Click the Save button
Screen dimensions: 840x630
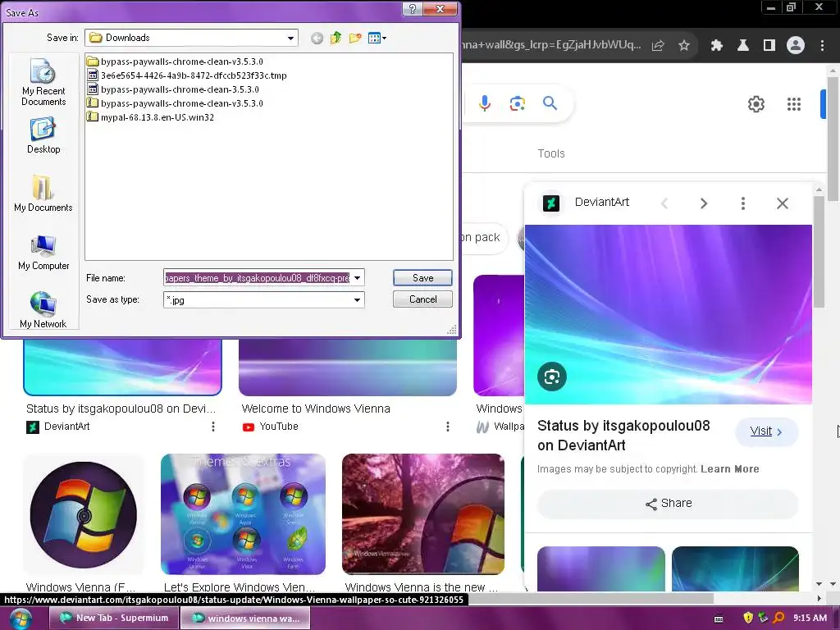point(422,277)
